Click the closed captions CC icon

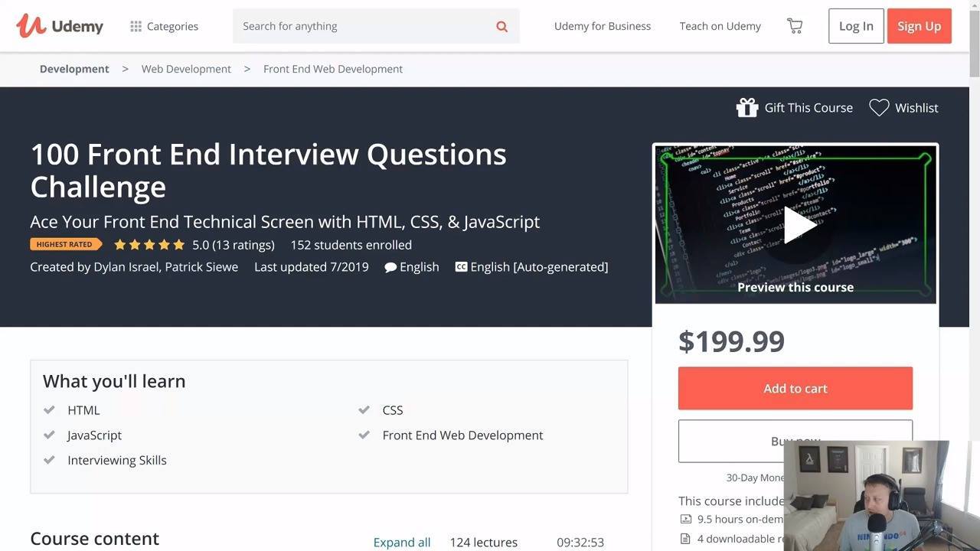461,267
